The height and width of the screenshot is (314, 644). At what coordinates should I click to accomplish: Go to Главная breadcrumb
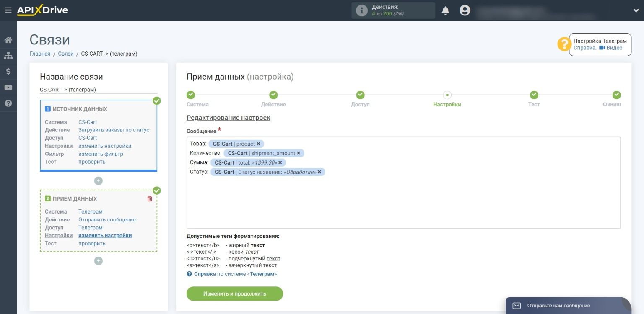click(x=40, y=54)
